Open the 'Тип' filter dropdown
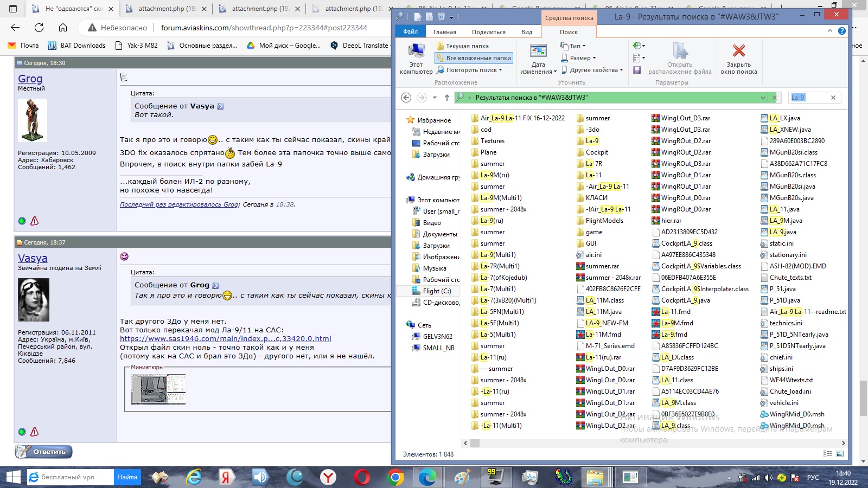The image size is (868, 488). coord(573,46)
